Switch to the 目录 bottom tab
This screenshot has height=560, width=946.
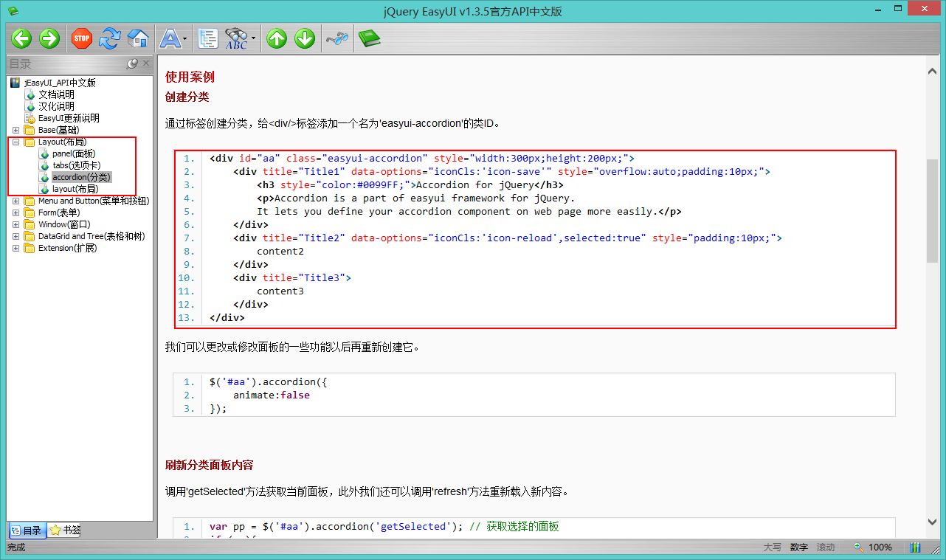(27, 530)
